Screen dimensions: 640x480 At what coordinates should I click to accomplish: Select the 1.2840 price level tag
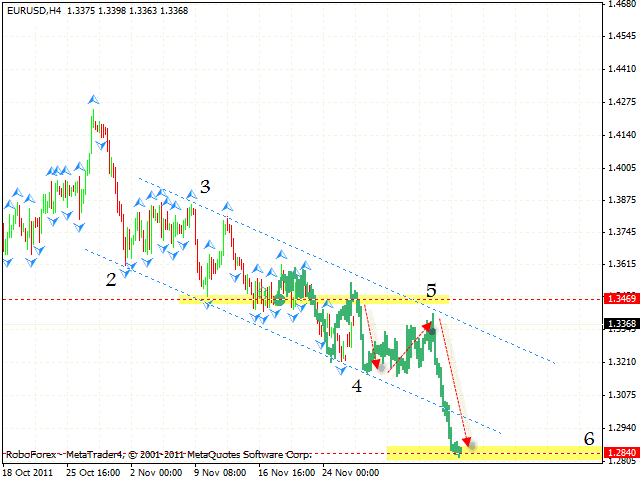(620, 453)
